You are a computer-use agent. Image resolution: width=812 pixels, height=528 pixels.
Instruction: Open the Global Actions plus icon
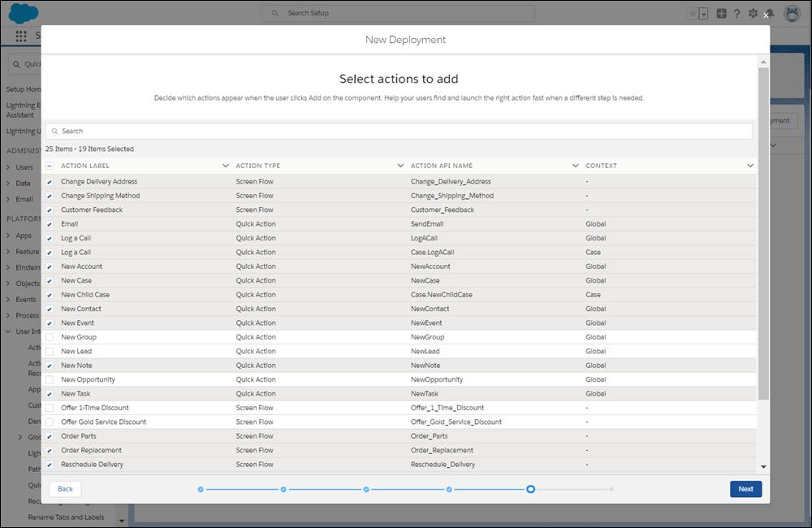721,14
